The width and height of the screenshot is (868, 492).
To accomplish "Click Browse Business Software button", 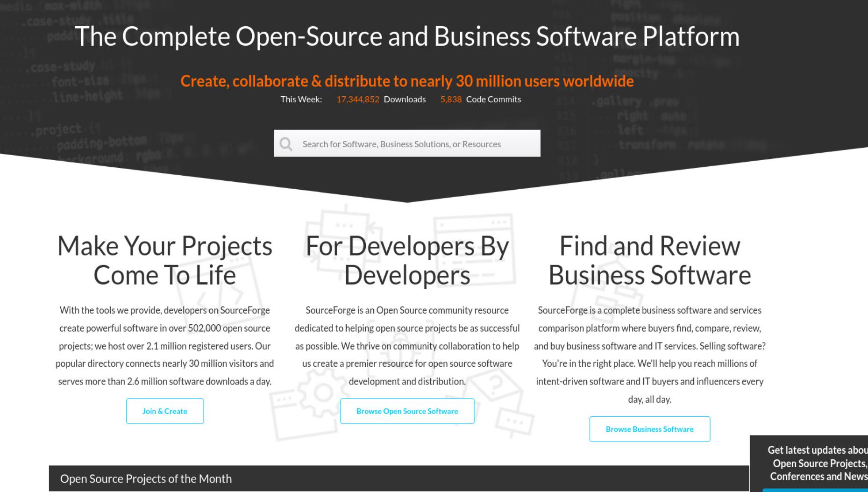I will (x=650, y=429).
